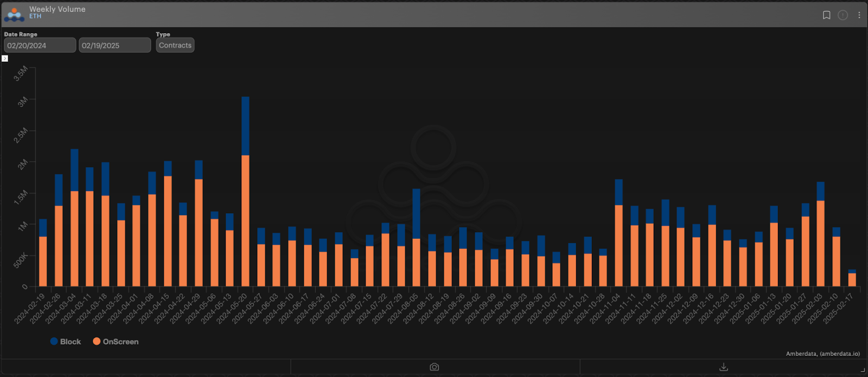Screen dimensions: 868x377
Task: Click the download icon at bottom
Action: pos(723,367)
